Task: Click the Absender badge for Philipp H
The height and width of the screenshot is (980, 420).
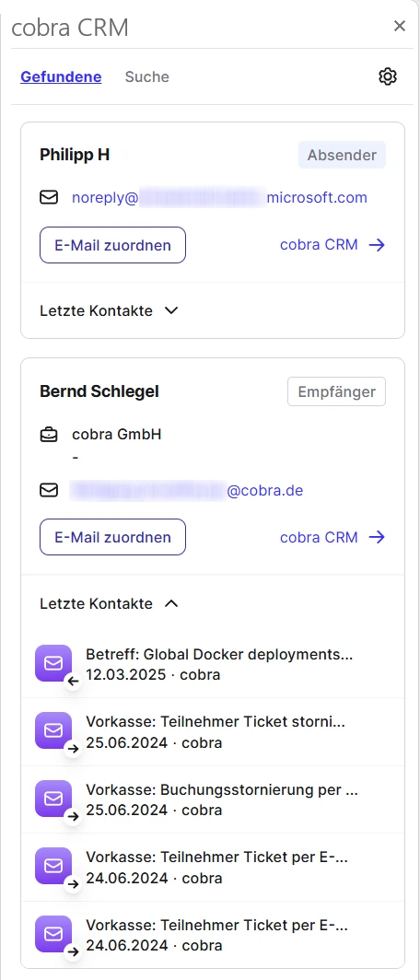Action: (x=342, y=155)
